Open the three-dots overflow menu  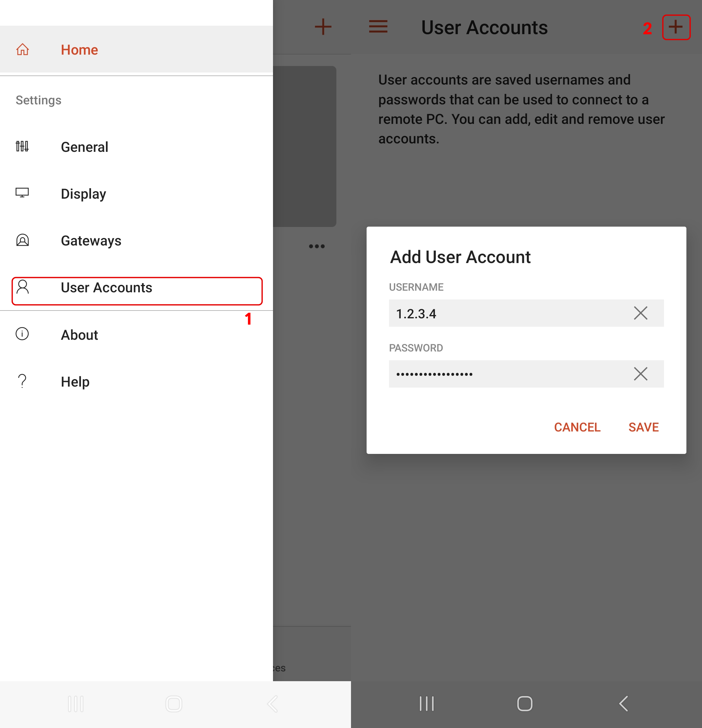point(317,246)
